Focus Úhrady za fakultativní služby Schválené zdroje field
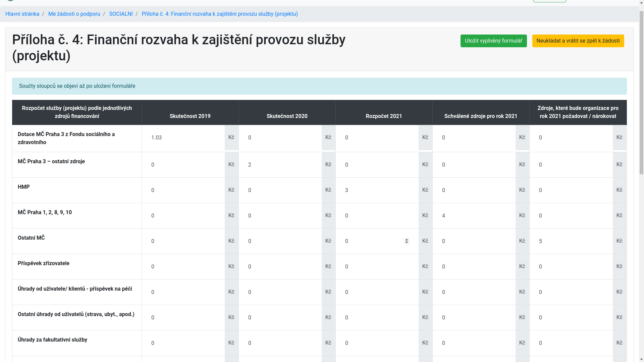The width and height of the screenshot is (644, 362). tap(474, 343)
